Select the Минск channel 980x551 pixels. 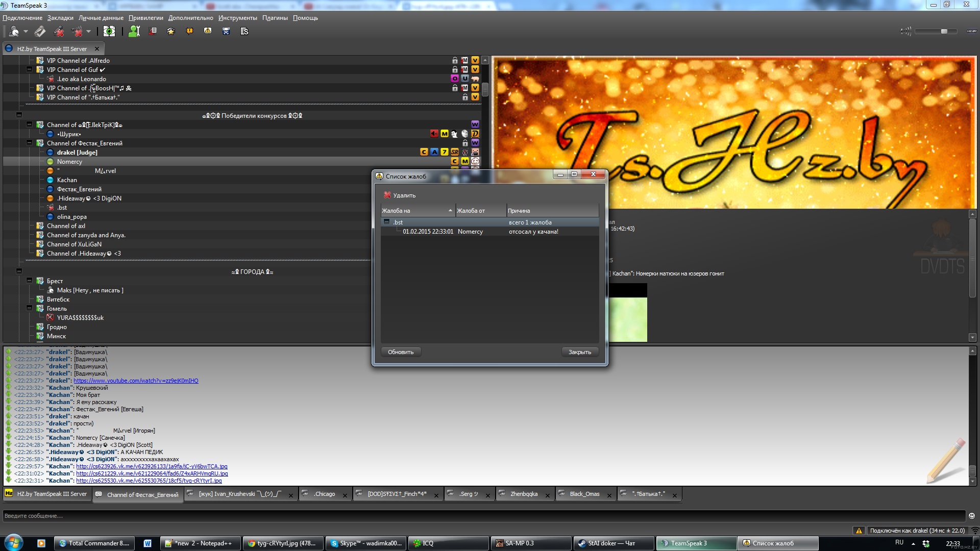click(56, 336)
